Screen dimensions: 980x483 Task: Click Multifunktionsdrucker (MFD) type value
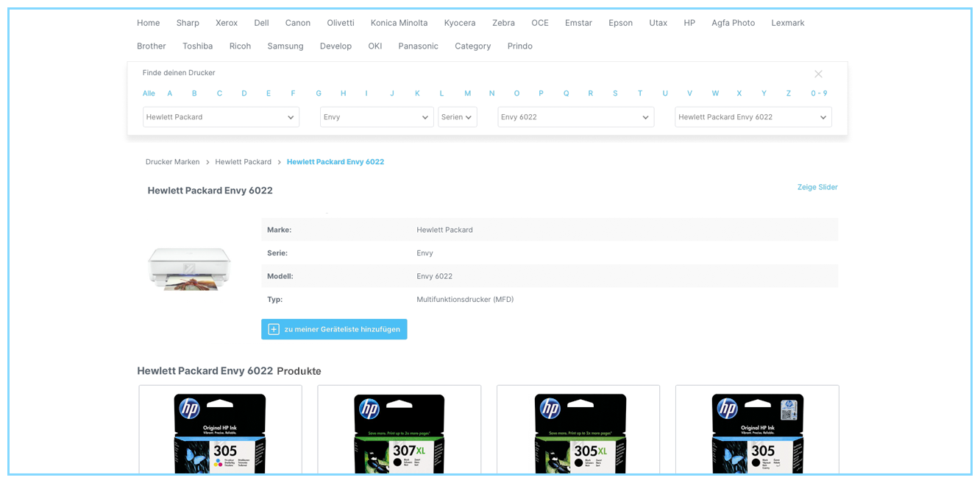(465, 300)
